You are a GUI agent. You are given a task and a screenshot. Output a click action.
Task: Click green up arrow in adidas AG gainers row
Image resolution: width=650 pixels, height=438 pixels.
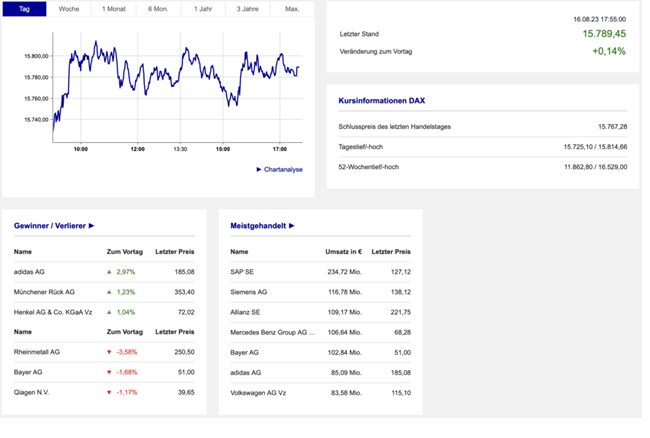point(110,272)
